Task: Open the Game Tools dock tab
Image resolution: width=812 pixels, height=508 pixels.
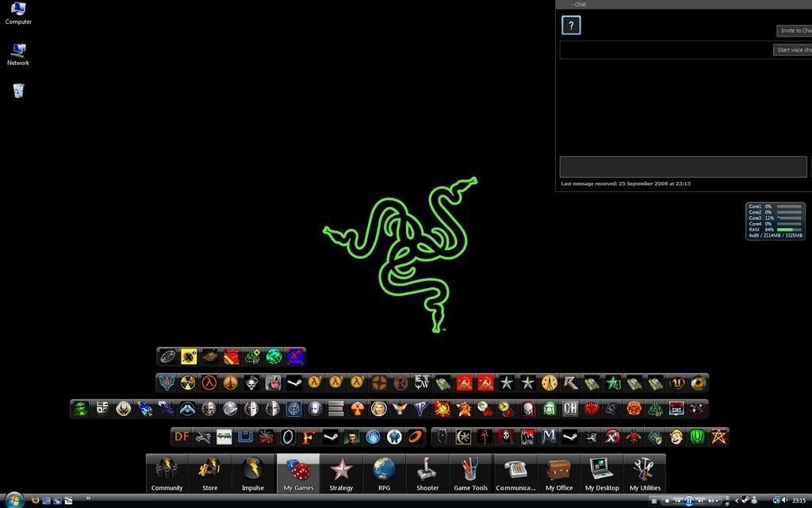Action: click(470, 473)
